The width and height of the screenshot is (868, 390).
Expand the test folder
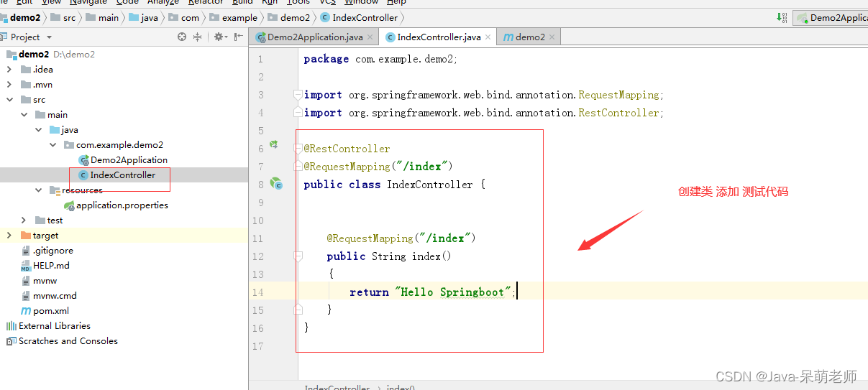coord(24,220)
